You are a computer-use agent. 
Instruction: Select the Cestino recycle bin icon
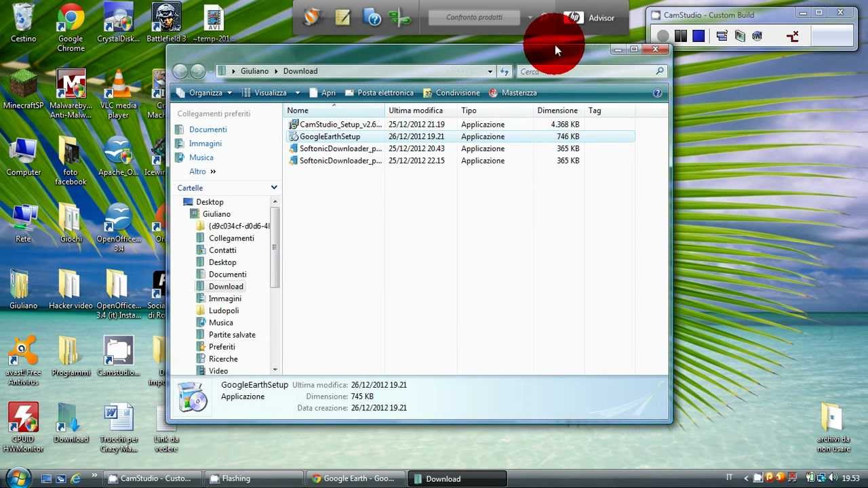pos(23,23)
